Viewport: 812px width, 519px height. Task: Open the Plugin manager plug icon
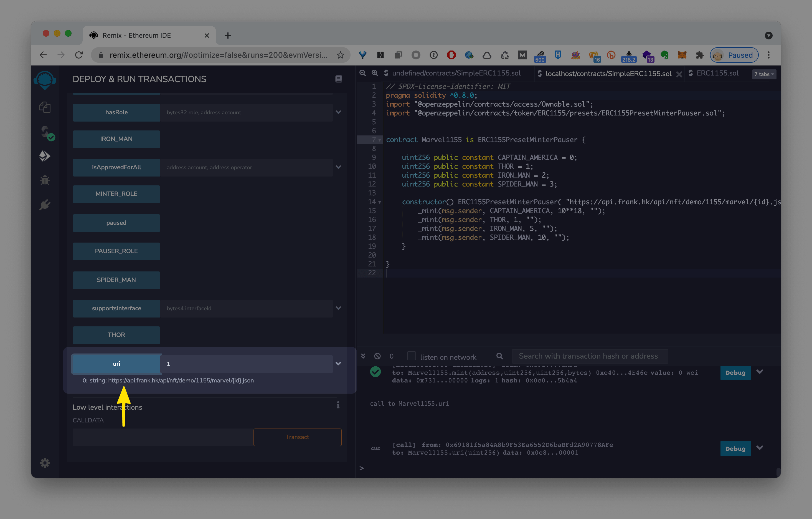pos(45,205)
